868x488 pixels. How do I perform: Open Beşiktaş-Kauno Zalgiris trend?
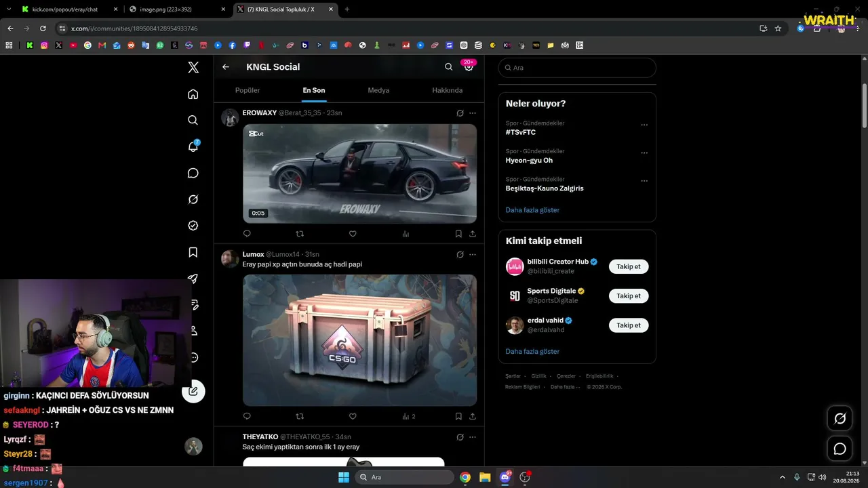(545, 188)
